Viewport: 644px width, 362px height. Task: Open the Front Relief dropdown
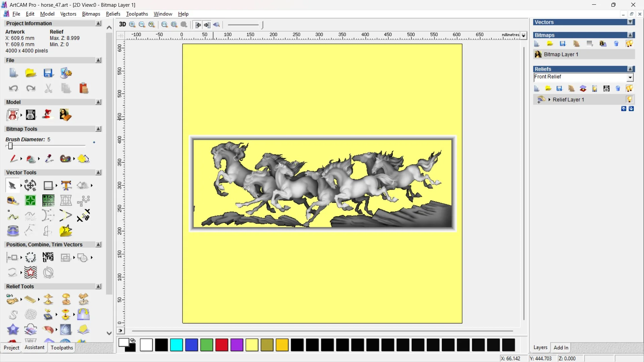pyautogui.click(x=630, y=77)
